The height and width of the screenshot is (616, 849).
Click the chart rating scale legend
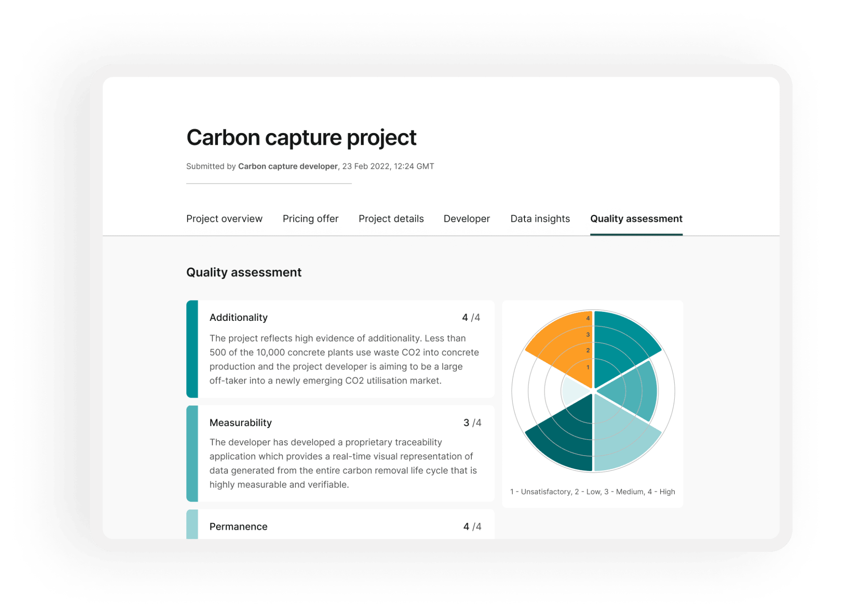pyautogui.click(x=593, y=492)
